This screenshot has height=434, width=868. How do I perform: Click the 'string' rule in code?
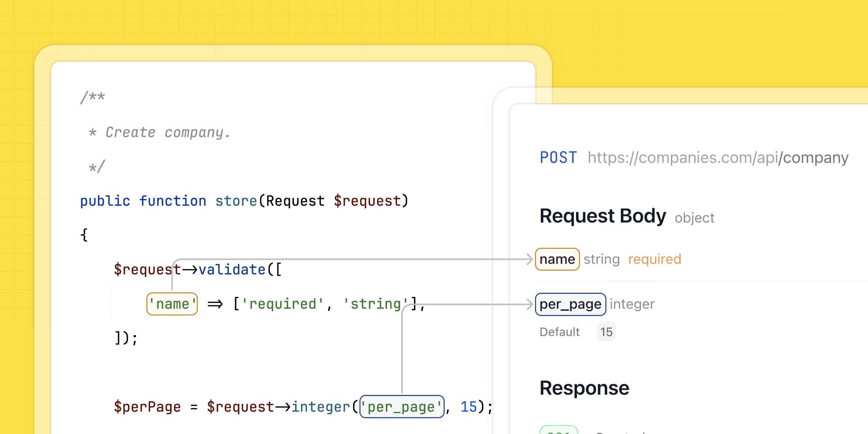(376, 304)
